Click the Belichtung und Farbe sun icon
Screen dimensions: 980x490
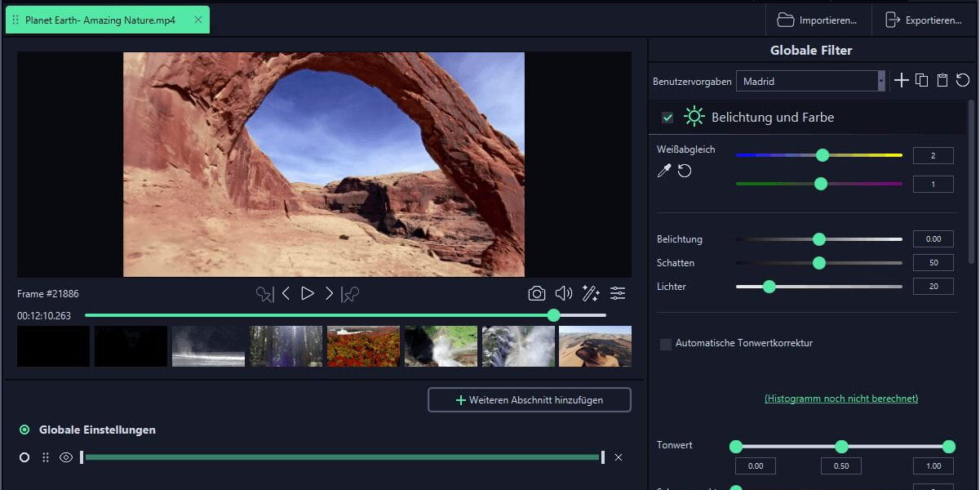(x=694, y=117)
